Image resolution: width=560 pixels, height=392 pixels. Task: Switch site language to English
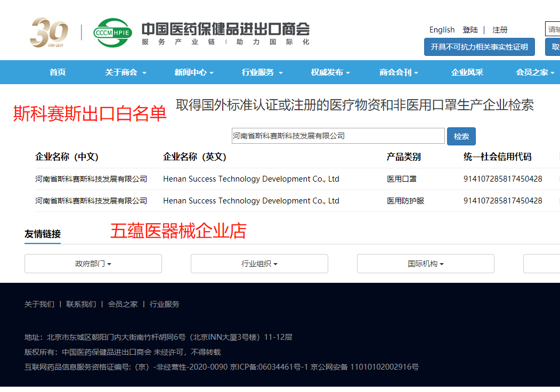pyautogui.click(x=442, y=30)
